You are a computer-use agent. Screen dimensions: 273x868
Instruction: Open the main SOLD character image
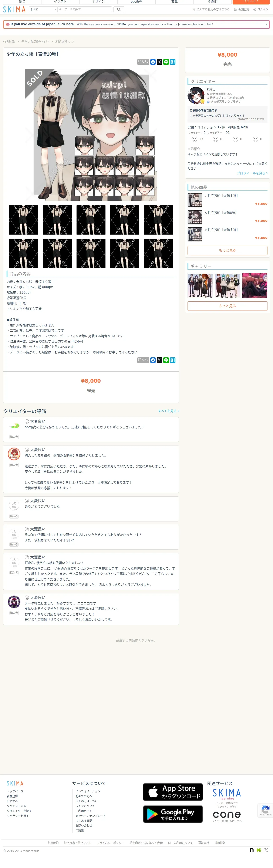[x=91, y=135]
